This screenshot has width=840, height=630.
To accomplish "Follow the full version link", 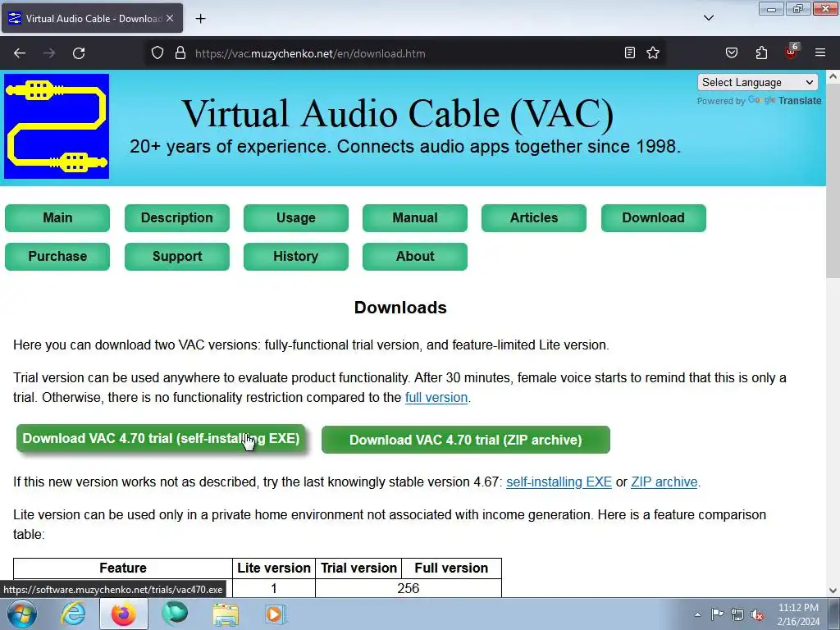I will pos(436,398).
